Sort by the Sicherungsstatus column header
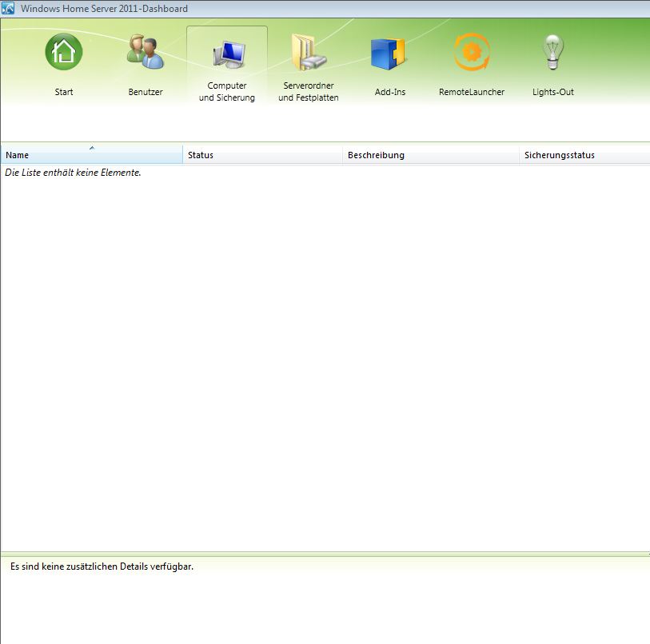The width and height of the screenshot is (650, 644). coord(584,154)
